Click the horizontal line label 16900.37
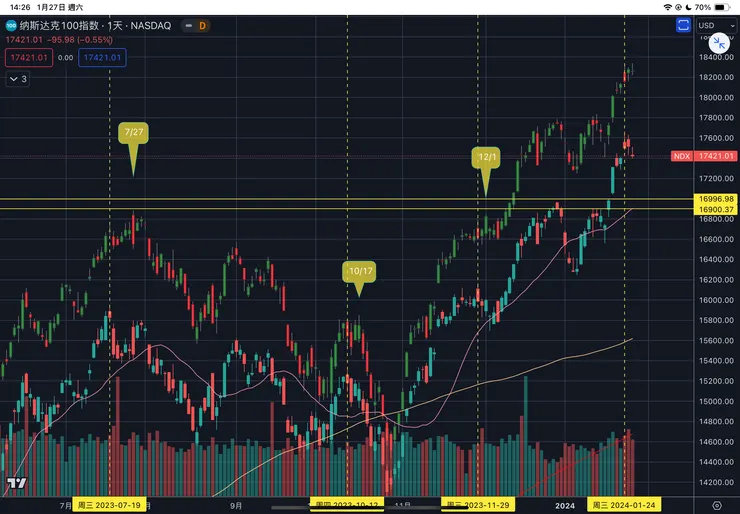Image resolution: width=740 pixels, height=514 pixels. 716,209
